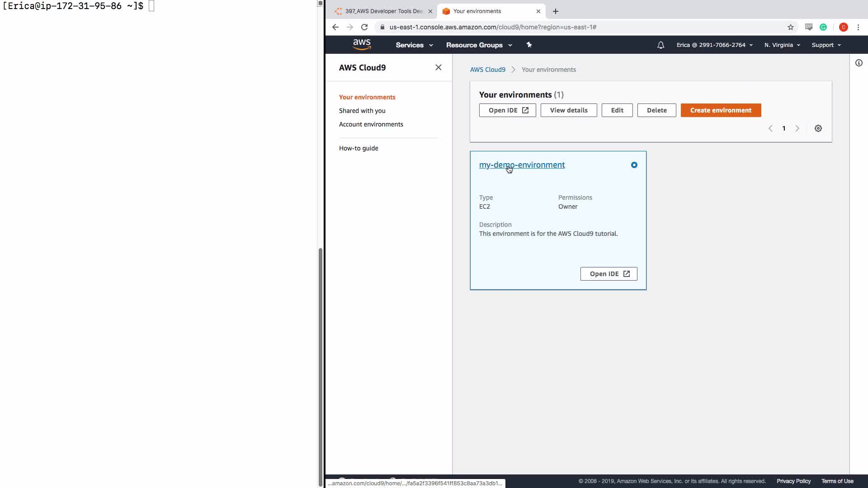Click the Grammarly extension icon
The width and height of the screenshot is (868, 488).
click(823, 27)
